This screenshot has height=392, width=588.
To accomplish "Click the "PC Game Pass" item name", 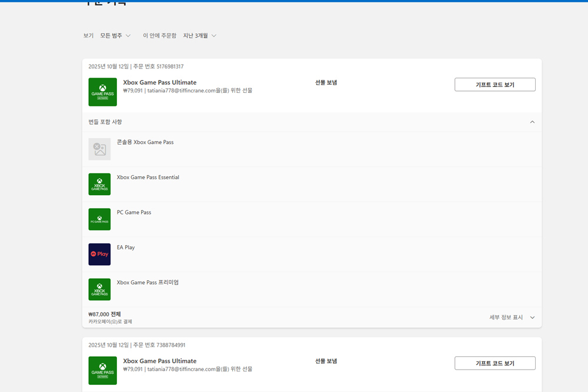I will 134,212.
